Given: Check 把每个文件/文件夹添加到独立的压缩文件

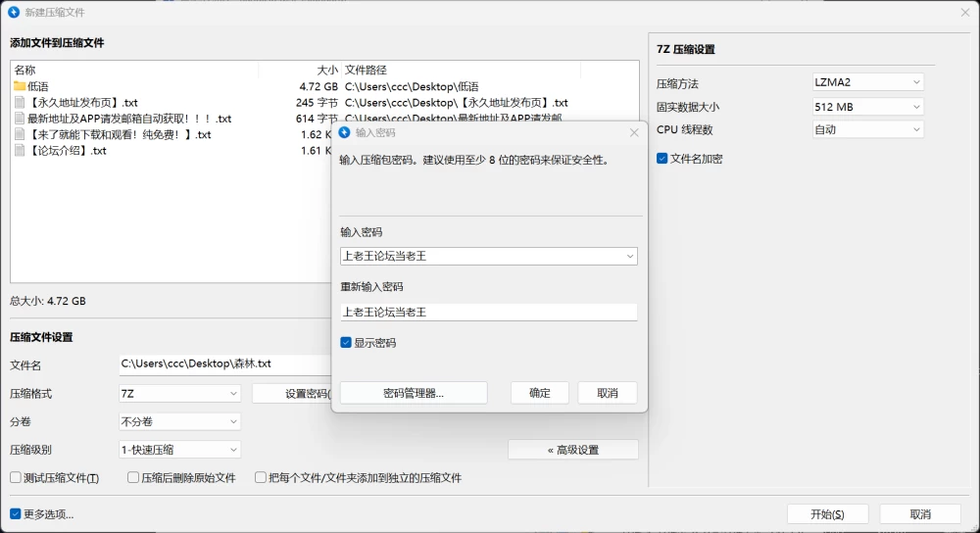Looking at the screenshot, I should click(x=261, y=477).
